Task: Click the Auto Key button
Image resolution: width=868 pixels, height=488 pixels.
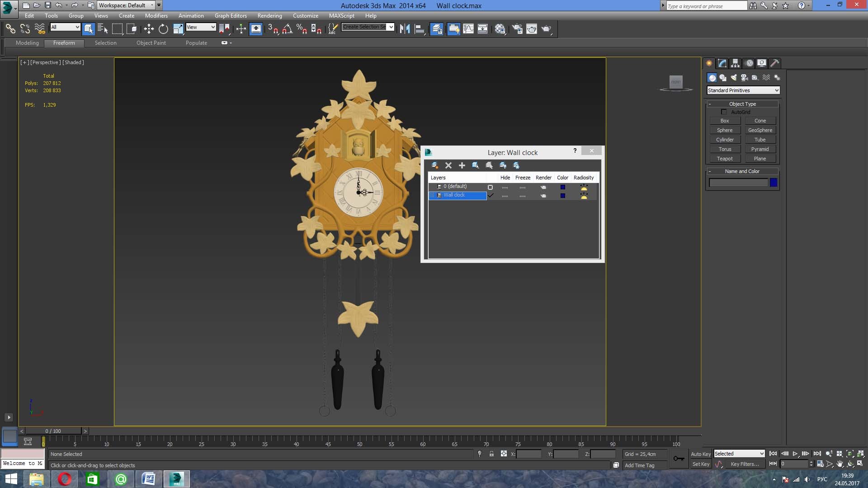Action: 700,454
